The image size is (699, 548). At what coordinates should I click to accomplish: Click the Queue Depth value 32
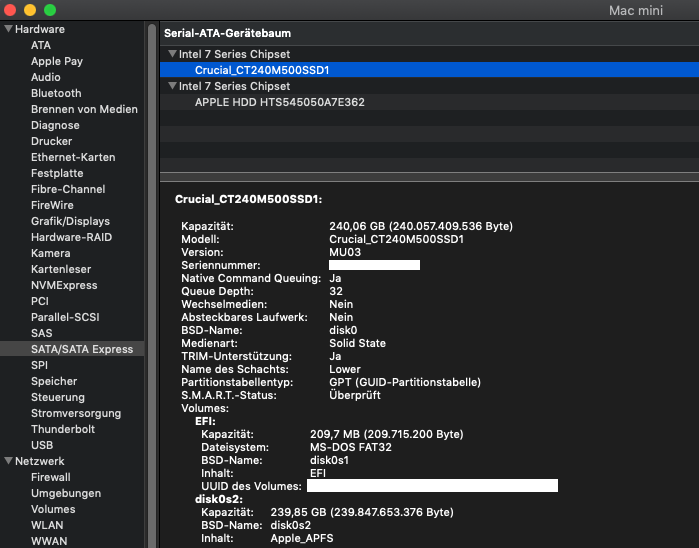[336, 291]
